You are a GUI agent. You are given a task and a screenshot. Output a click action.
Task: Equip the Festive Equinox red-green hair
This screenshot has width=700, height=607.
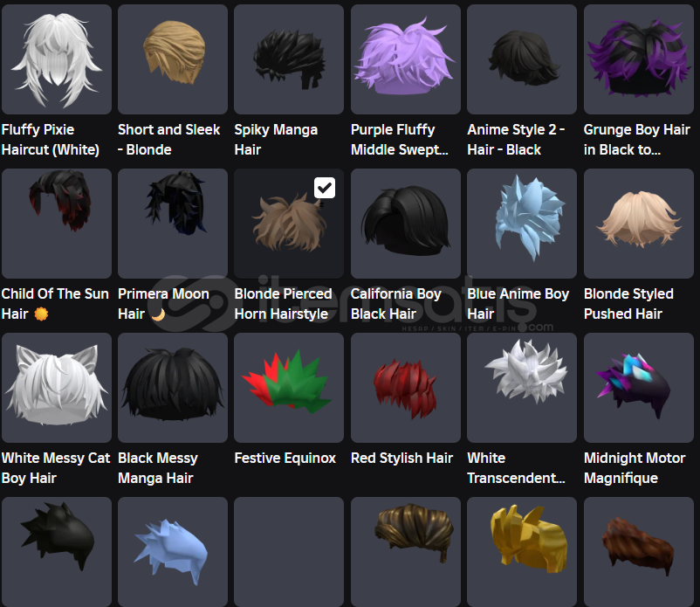pyautogui.click(x=289, y=388)
